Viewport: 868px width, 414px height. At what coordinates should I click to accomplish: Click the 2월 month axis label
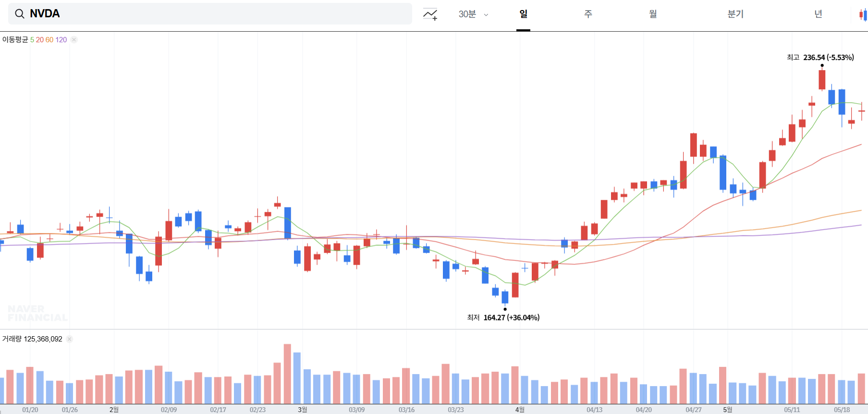point(114,410)
